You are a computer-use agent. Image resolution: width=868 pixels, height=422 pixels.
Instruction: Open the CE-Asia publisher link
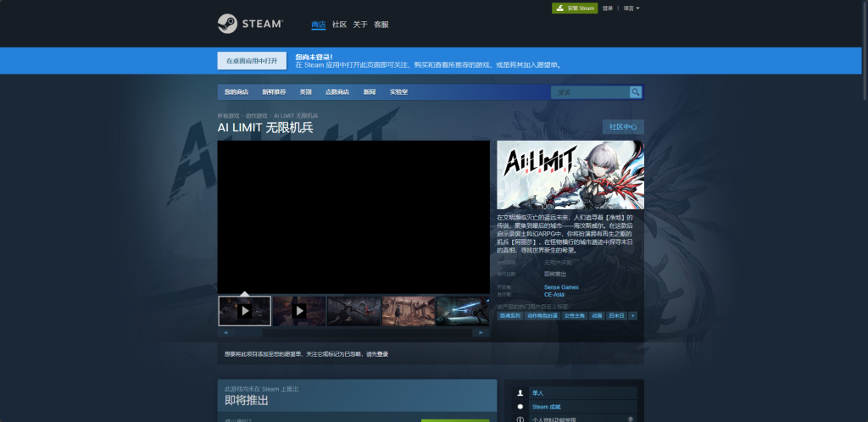(x=554, y=294)
